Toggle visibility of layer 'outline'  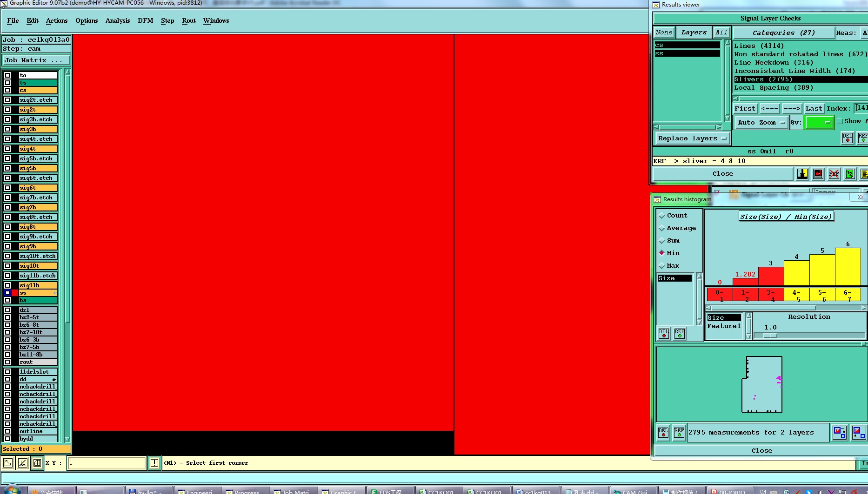click(x=7, y=431)
